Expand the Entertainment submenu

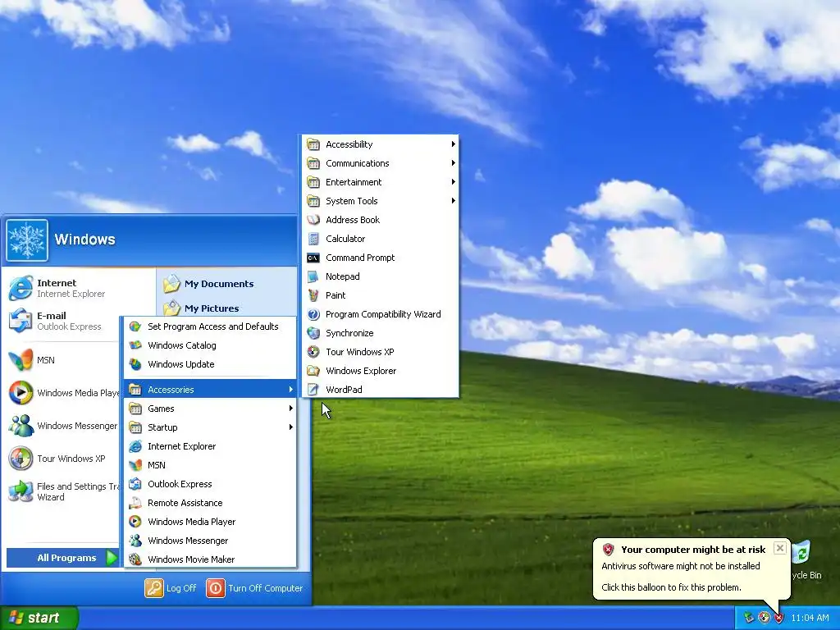381,182
